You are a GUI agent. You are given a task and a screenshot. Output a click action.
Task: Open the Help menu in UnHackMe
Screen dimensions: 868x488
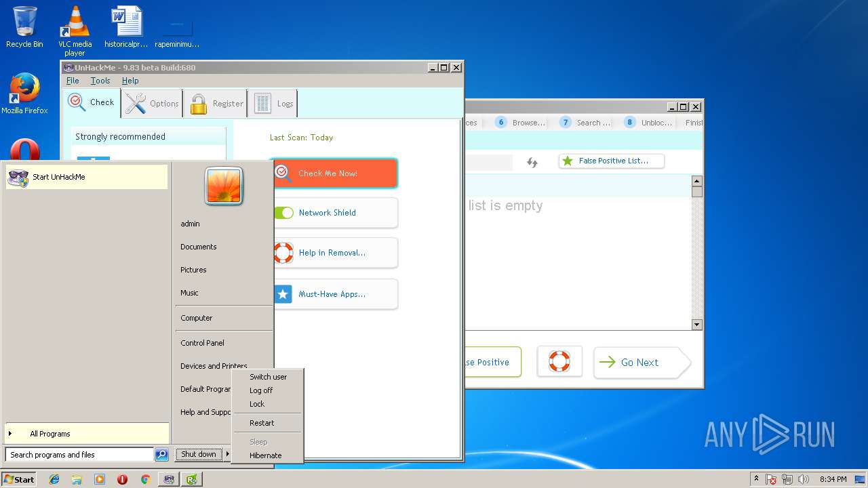click(130, 81)
